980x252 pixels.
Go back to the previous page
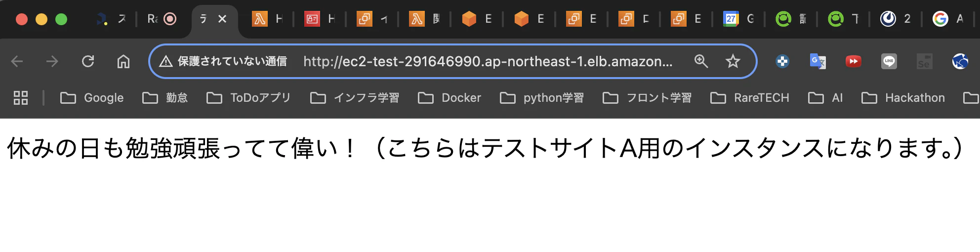[17, 61]
